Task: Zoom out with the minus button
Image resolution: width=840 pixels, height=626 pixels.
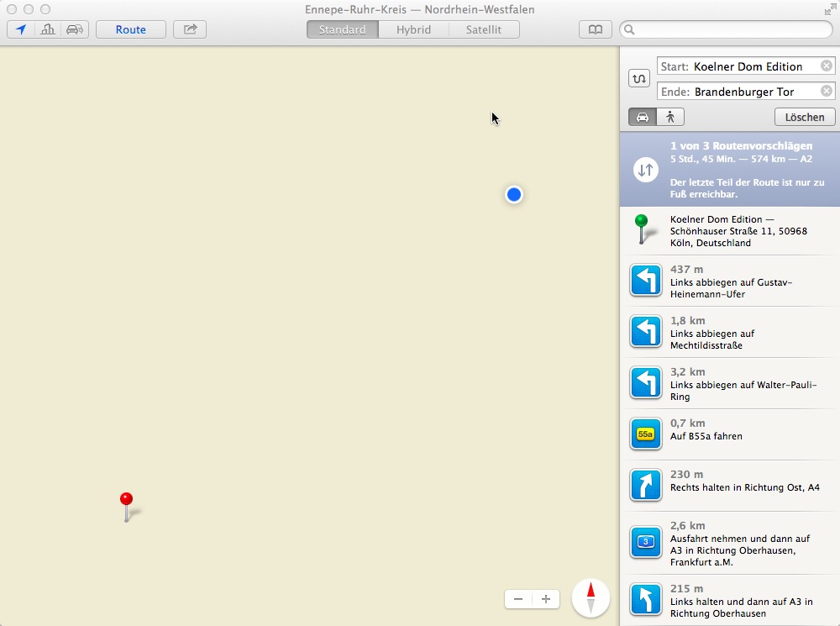Action: (518, 599)
